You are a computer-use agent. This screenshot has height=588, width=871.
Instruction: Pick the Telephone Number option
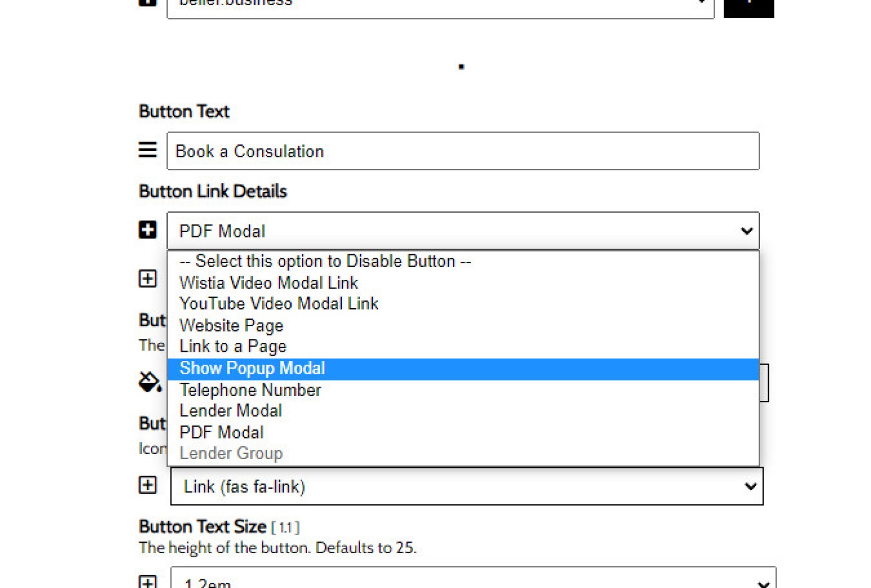tap(250, 390)
